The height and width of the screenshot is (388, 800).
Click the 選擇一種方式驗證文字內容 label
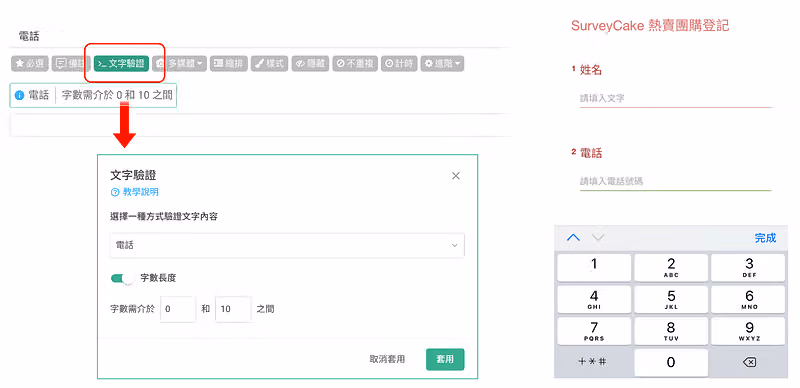point(164,216)
